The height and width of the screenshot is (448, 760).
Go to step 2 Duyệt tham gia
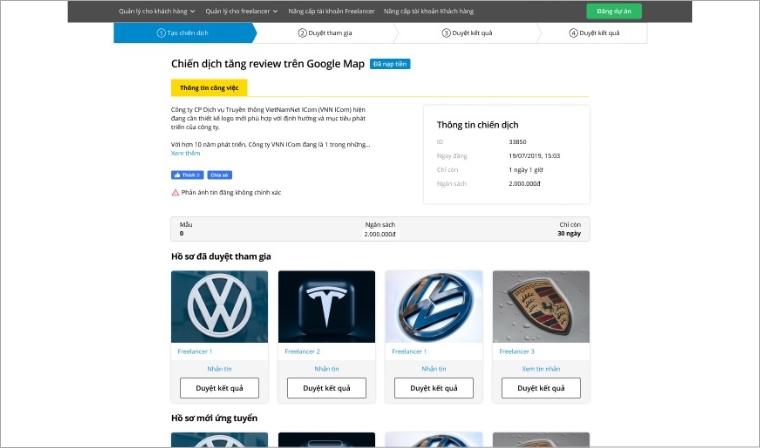325,33
